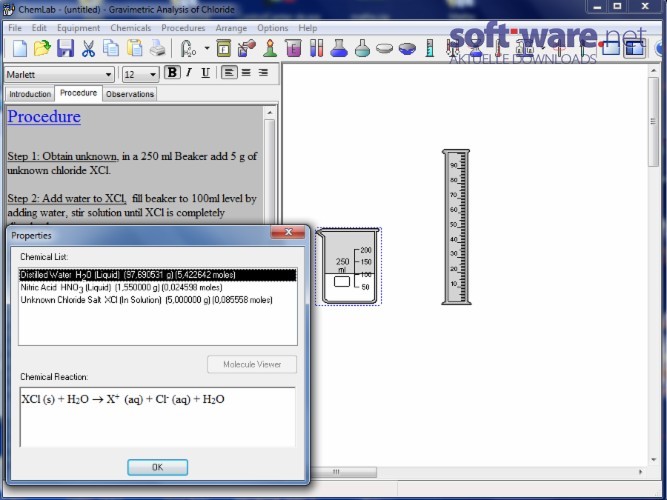
Task: Click the workspace scroll down arrow
Action: coord(653,460)
